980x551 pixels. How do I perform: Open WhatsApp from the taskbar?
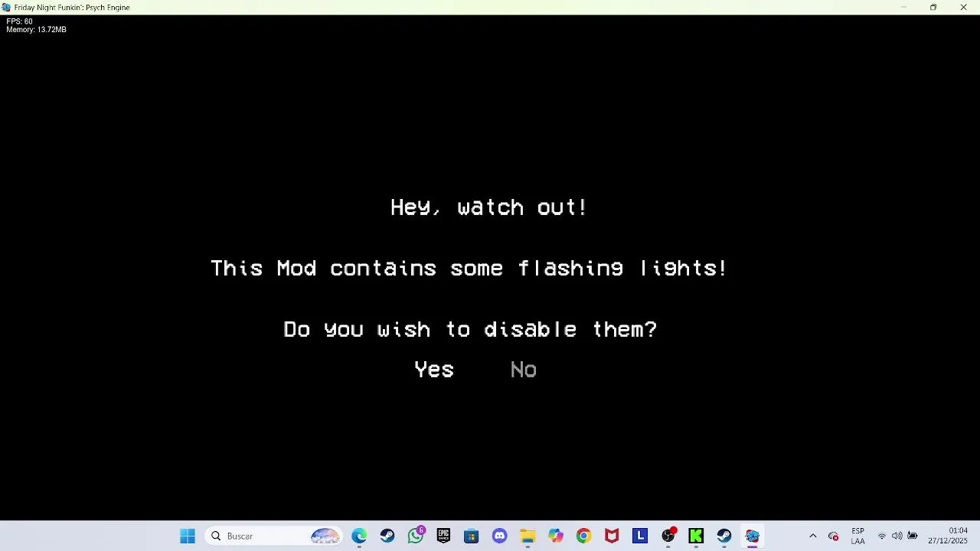[x=416, y=536]
